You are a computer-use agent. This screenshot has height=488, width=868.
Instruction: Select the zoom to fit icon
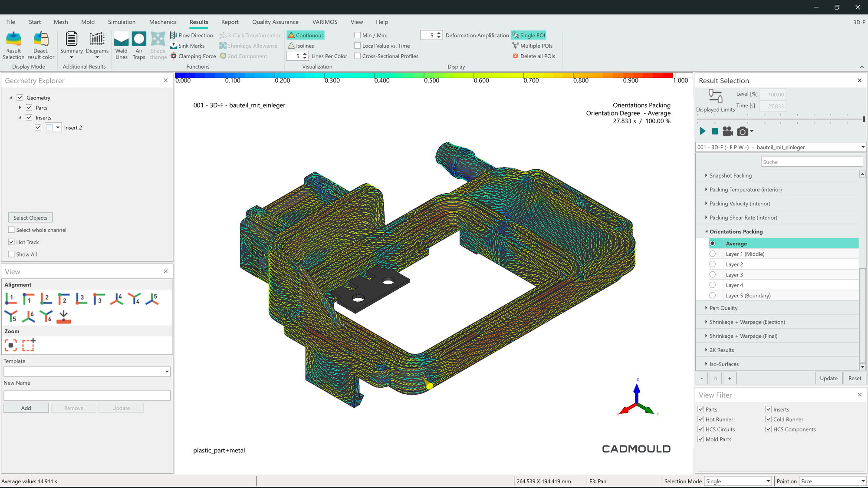point(11,345)
